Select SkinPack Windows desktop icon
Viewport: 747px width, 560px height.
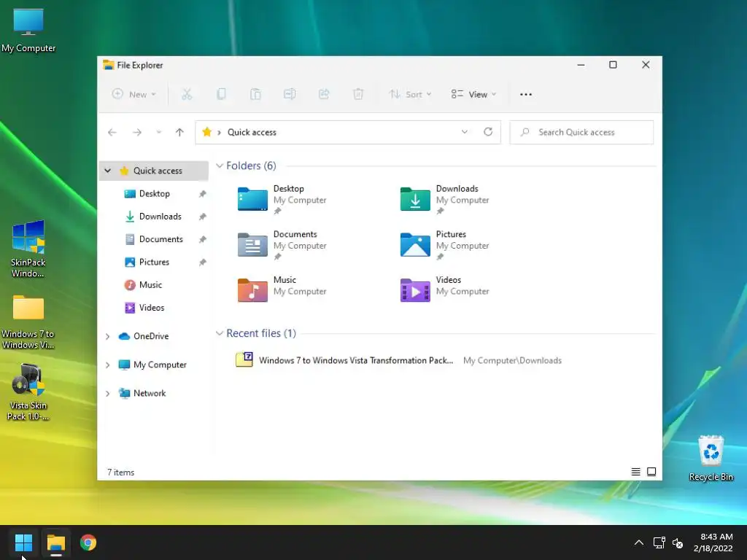pos(28,249)
